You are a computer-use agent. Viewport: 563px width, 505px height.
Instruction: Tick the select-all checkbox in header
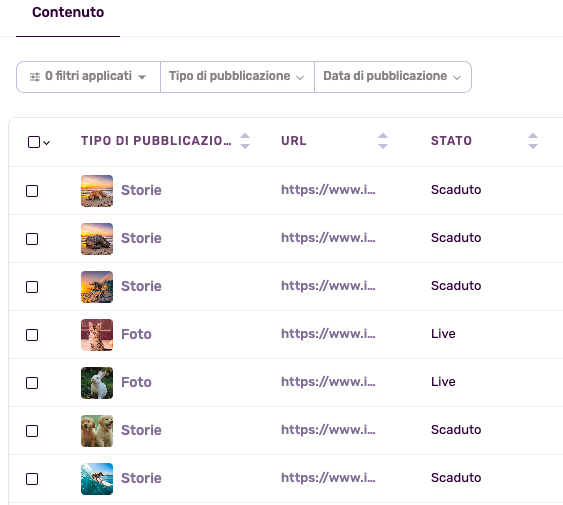click(x=34, y=142)
